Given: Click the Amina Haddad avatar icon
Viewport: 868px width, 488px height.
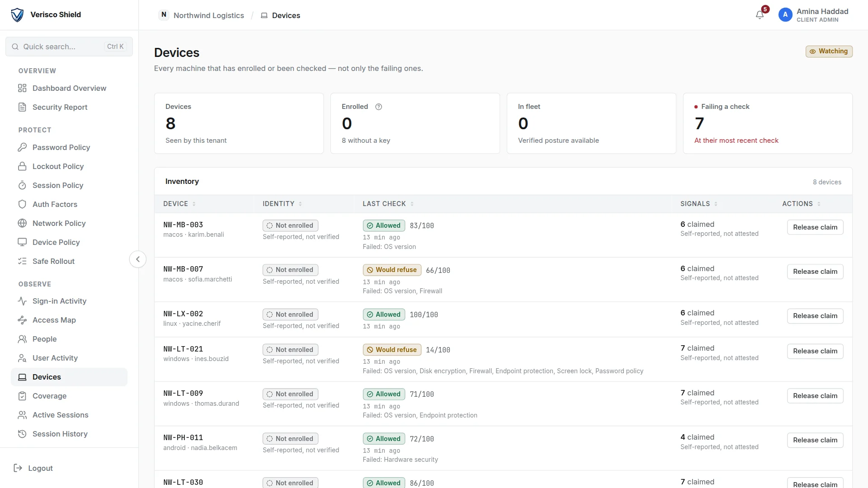Looking at the screenshot, I should 785,15.
